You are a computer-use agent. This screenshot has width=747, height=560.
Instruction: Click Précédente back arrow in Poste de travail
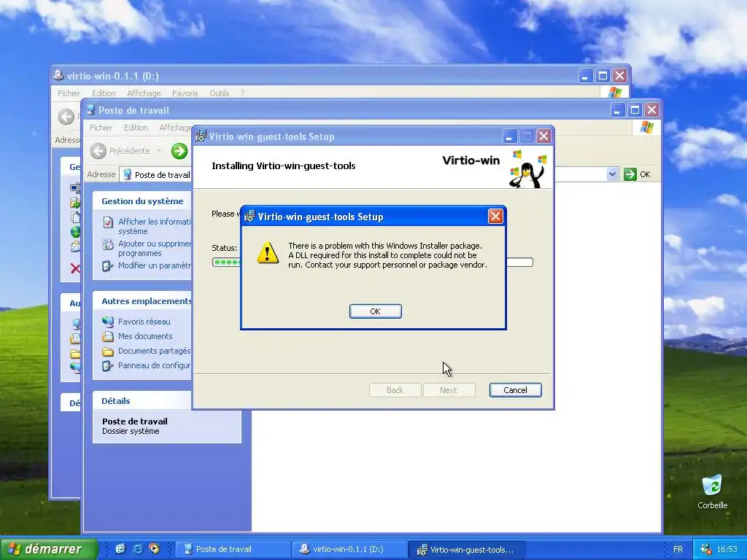tap(98, 151)
